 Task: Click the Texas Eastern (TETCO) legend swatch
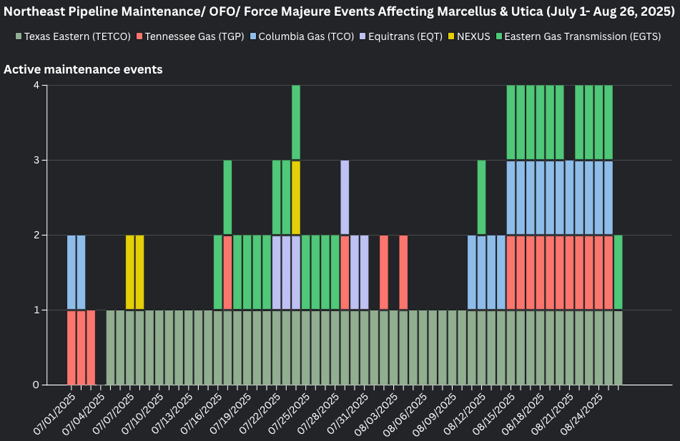19,37
